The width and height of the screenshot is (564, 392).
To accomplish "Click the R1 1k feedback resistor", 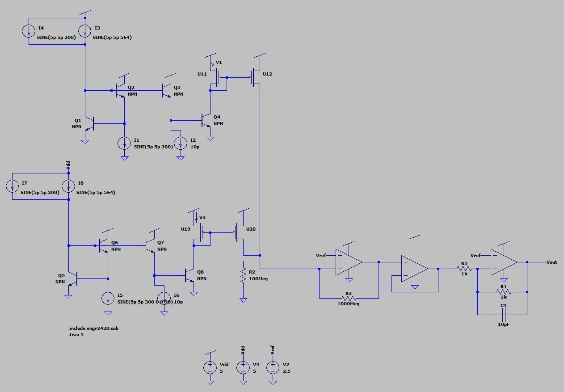I will pyautogui.click(x=503, y=292).
